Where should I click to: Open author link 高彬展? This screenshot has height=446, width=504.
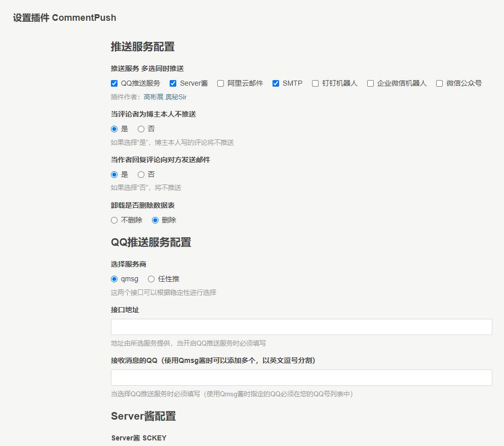coord(153,97)
